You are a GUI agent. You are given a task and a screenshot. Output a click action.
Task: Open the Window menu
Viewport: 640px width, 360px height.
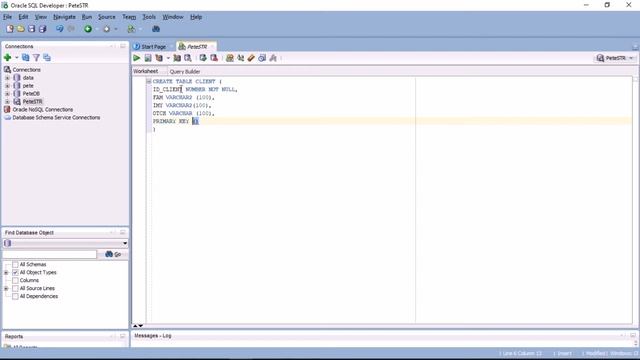click(173, 17)
